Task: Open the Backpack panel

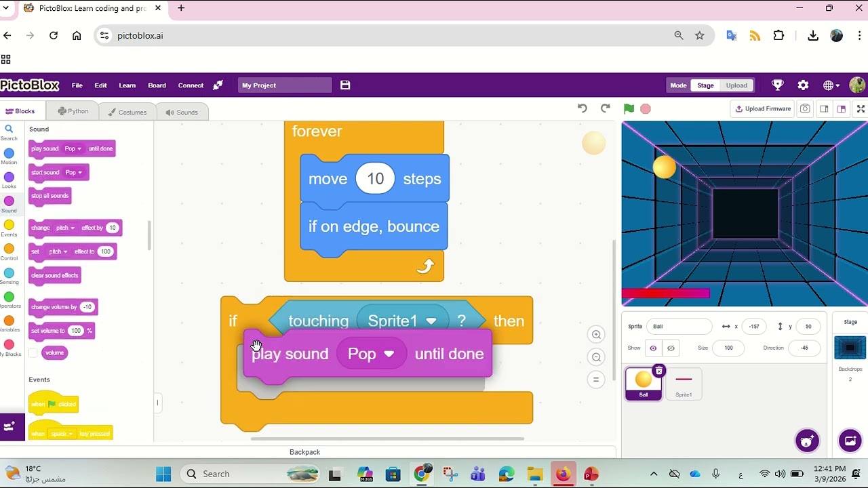Action: (305, 452)
